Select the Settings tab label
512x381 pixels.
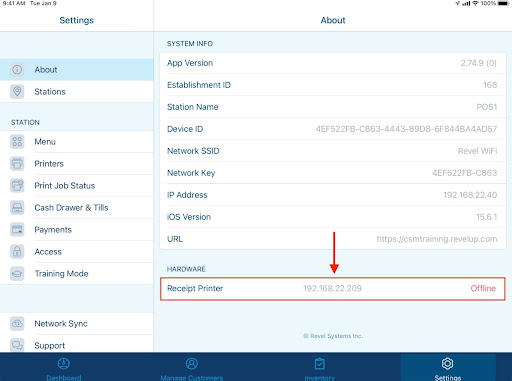tap(448, 378)
